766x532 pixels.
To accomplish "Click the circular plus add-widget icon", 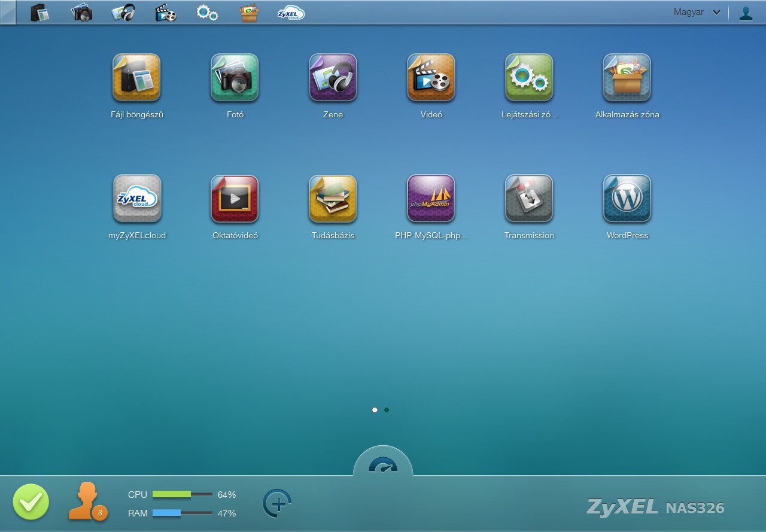I will 277,503.
